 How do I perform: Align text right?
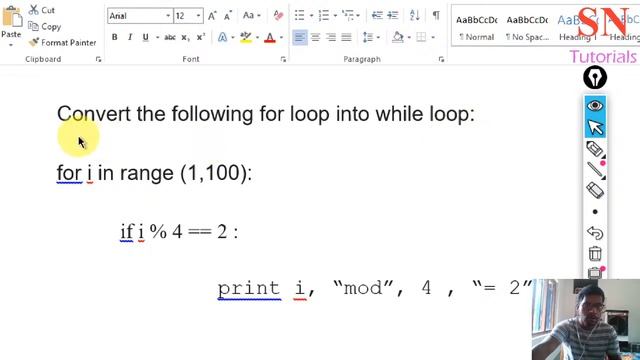point(331,38)
